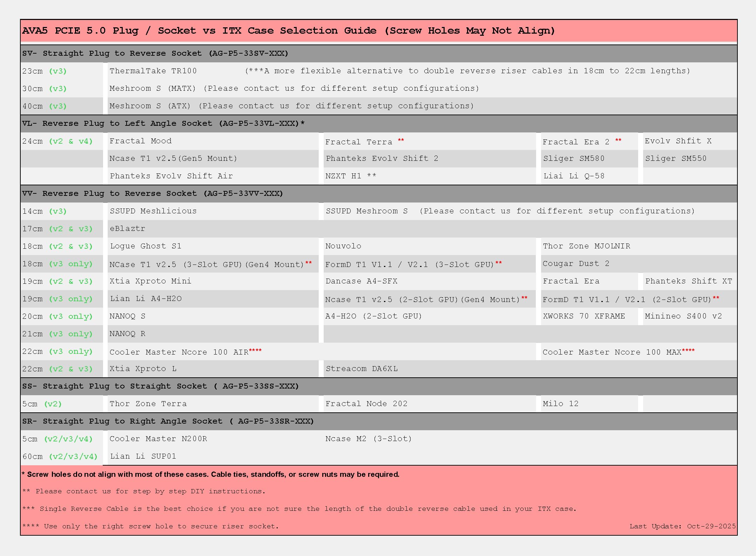Click the AVA5 PCIE 5.0 guide title
Viewport: 756px width, 556px height.
click(x=288, y=30)
